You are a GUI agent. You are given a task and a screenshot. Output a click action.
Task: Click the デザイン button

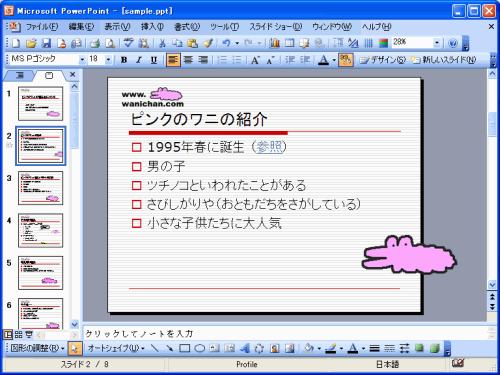(x=383, y=60)
